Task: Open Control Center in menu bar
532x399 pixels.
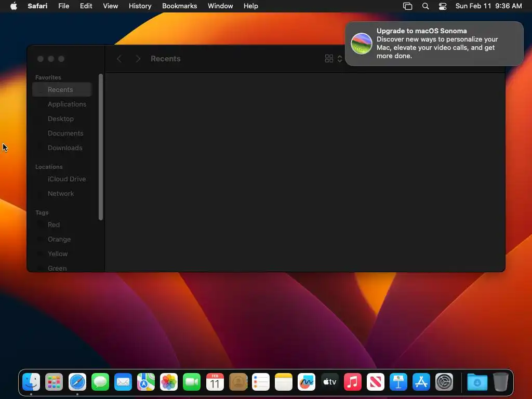Action: click(443, 6)
